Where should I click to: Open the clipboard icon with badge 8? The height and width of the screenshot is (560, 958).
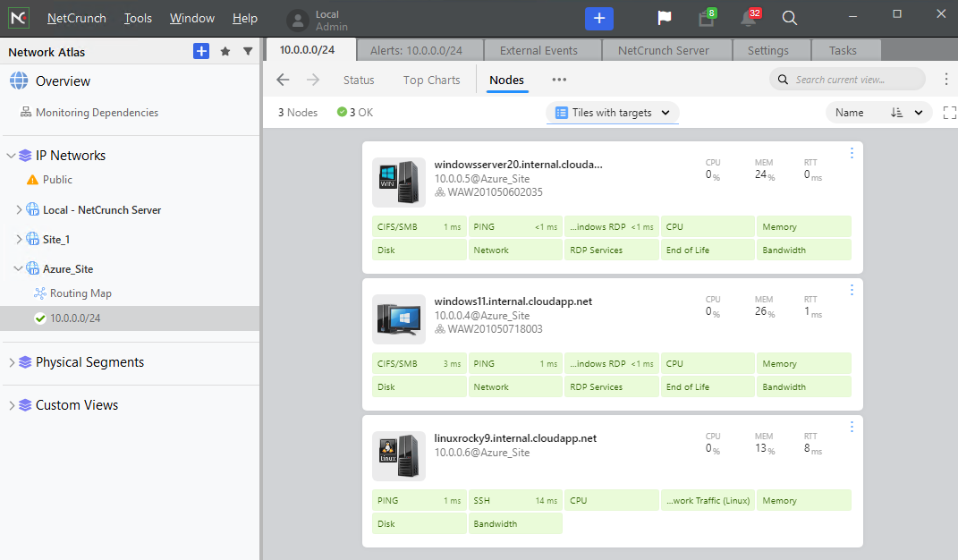[x=707, y=19]
